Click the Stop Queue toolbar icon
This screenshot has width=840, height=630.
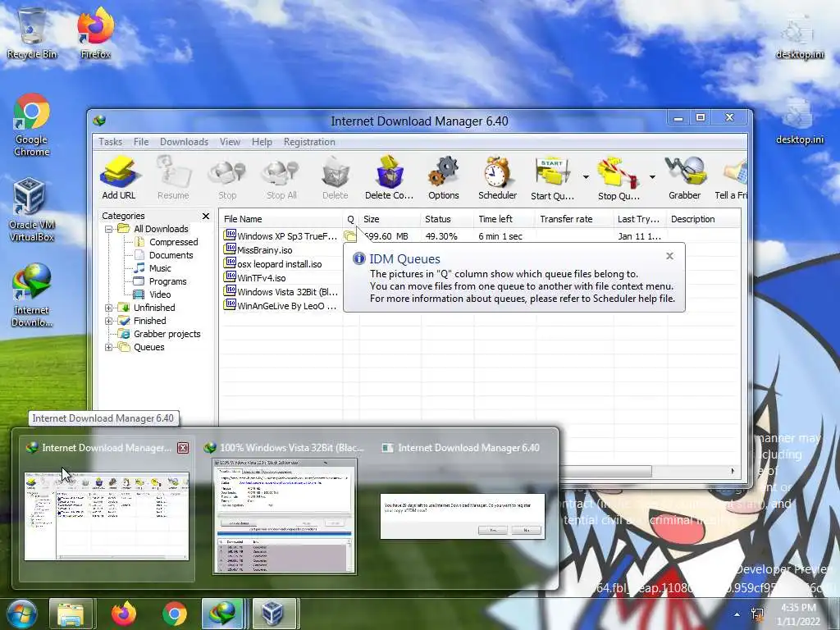pos(619,178)
